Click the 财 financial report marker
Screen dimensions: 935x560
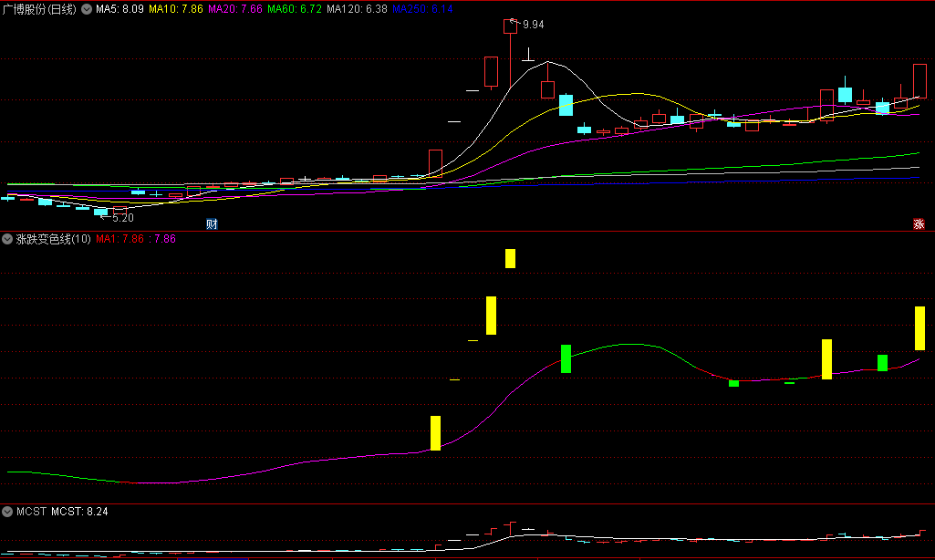212,224
